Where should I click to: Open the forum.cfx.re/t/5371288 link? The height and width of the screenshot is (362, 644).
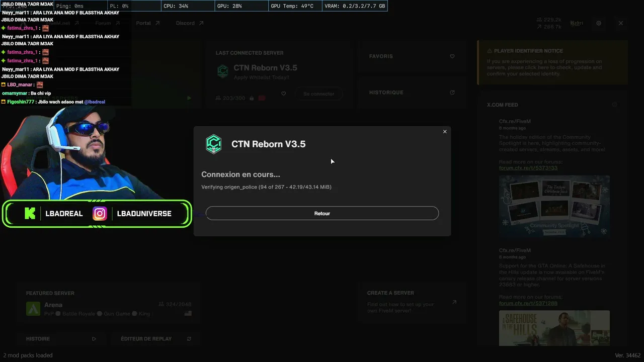pyautogui.click(x=528, y=303)
